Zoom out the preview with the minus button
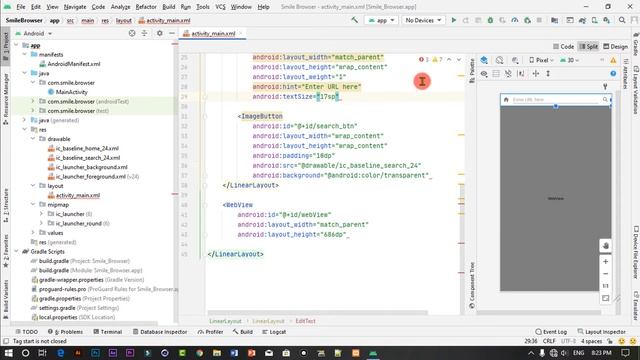Image resolution: width=640 pixels, height=360 pixels. click(606, 274)
